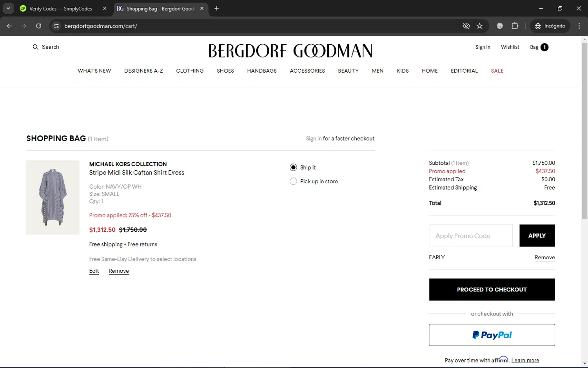Click the browser forward arrow
The height and width of the screenshot is (368, 588).
coord(24,26)
